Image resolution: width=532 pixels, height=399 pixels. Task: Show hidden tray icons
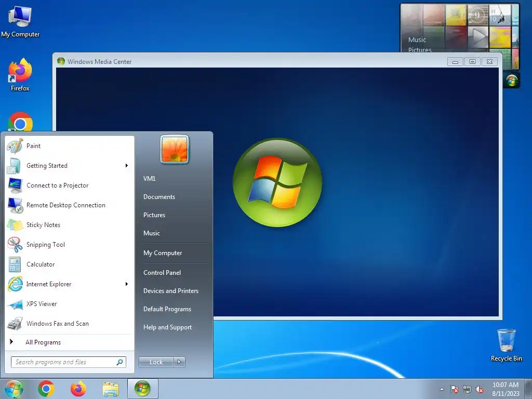(442, 390)
